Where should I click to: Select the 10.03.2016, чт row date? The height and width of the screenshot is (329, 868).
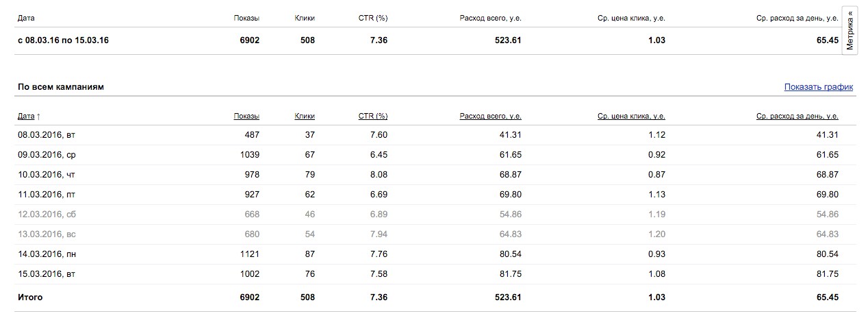click(47, 175)
